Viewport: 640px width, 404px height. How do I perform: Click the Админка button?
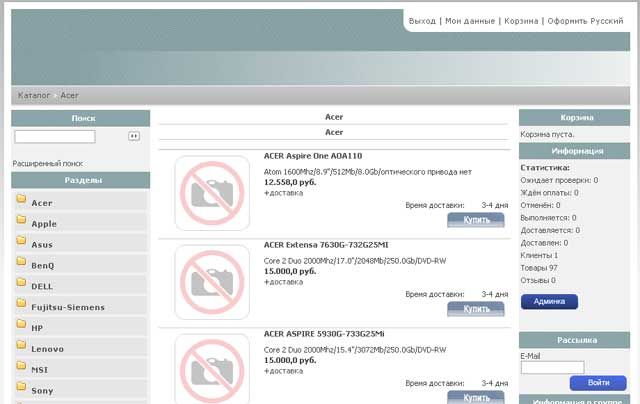549,302
